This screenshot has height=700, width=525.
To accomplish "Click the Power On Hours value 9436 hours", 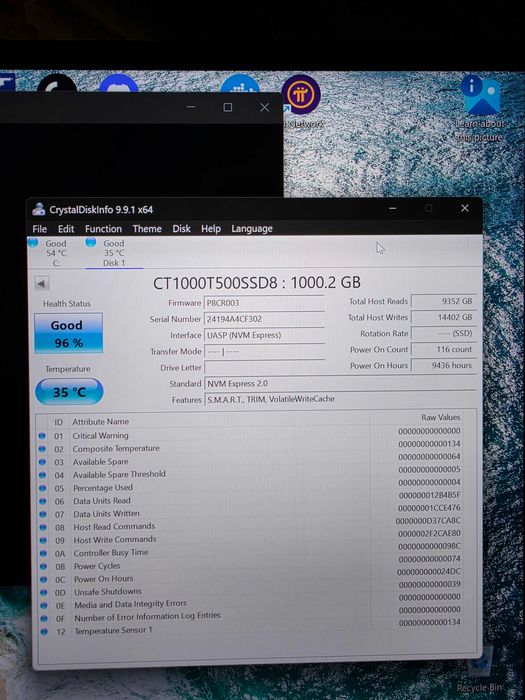I will point(443,365).
